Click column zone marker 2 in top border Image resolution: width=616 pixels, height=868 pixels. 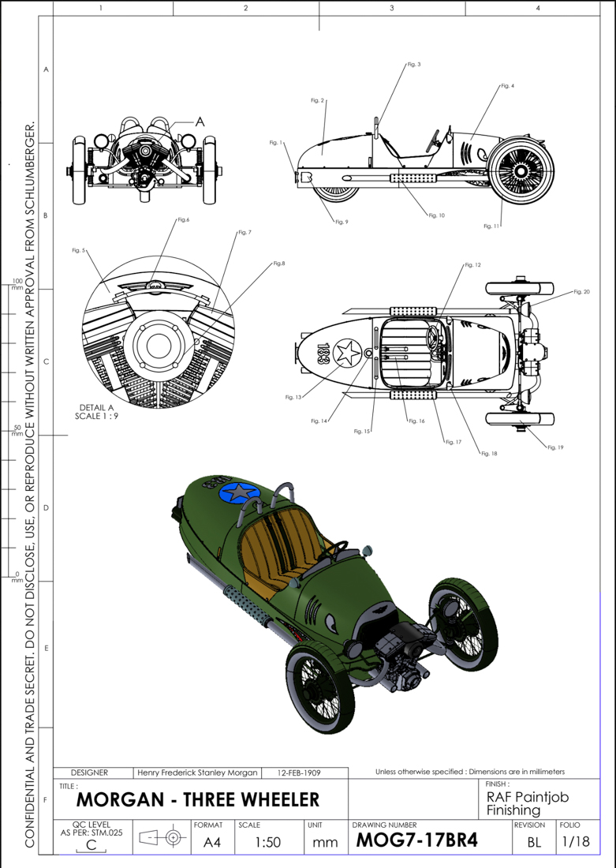[x=246, y=9]
